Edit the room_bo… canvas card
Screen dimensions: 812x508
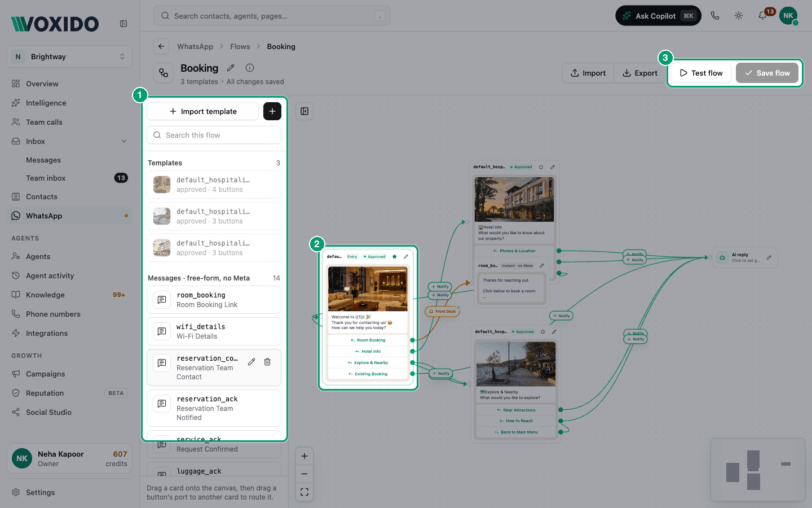pyautogui.click(x=542, y=265)
